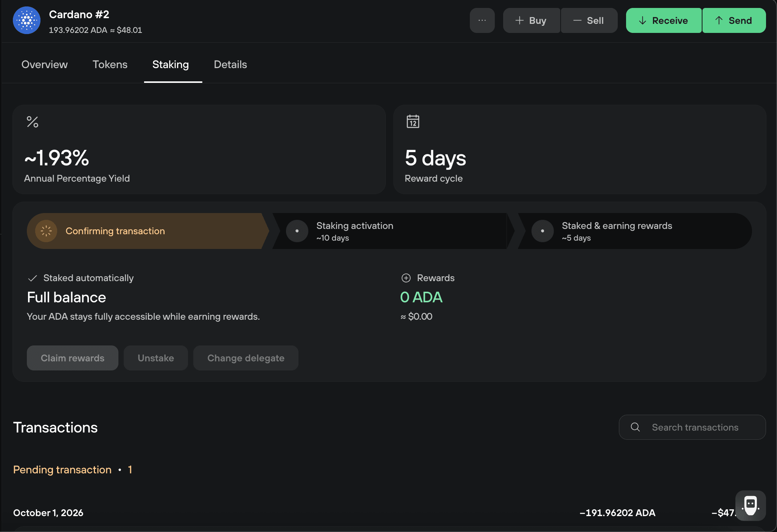Screen dimensions: 777x532
Task: Click Change delegate button
Action: pos(246,358)
